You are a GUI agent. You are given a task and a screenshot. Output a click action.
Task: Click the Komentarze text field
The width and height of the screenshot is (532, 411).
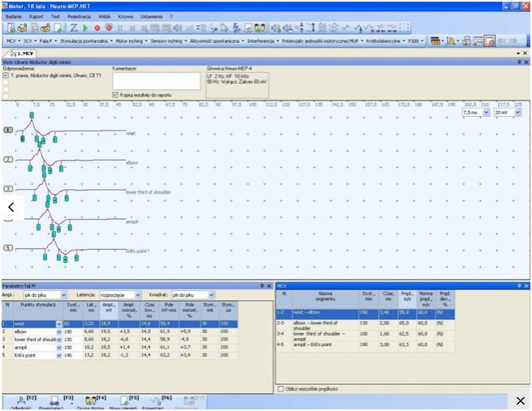click(x=155, y=80)
